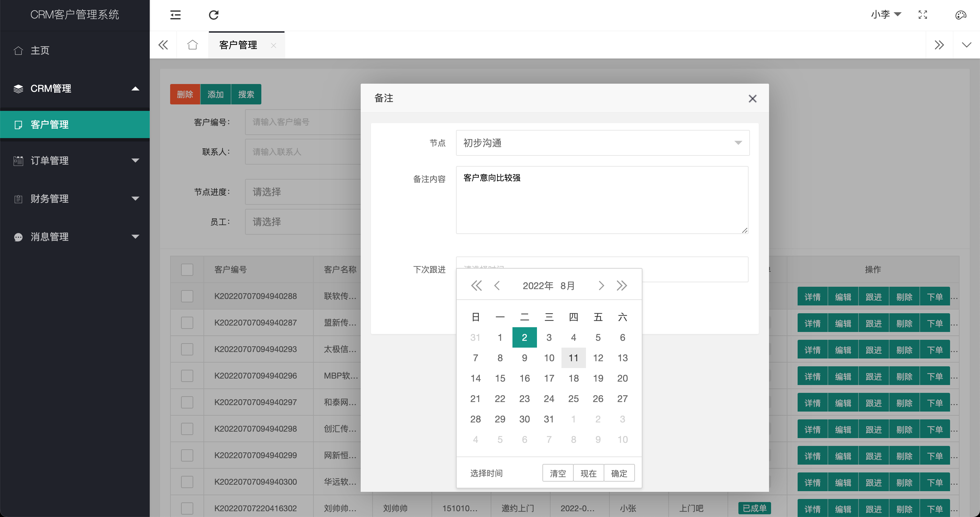Click 现在 in the date picker

(x=589, y=473)
